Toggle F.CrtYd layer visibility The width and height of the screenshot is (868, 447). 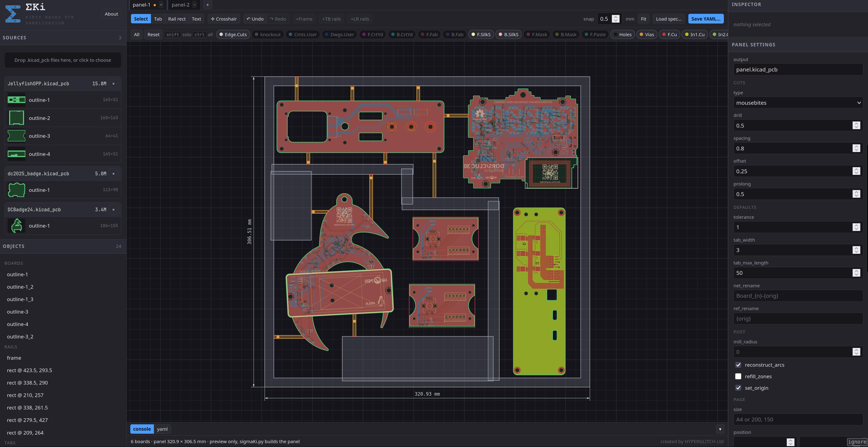[372, 34]
